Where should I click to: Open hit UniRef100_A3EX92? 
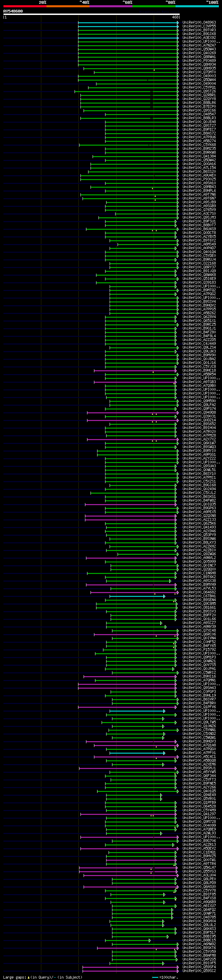pyautogui.click(x=199, y=38)
